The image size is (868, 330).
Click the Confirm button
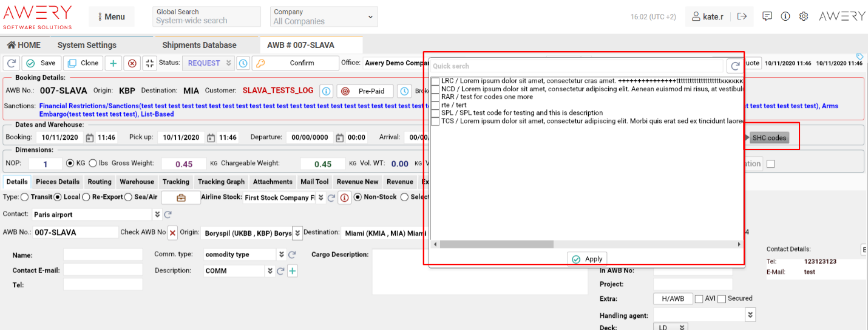pos(295,63)
